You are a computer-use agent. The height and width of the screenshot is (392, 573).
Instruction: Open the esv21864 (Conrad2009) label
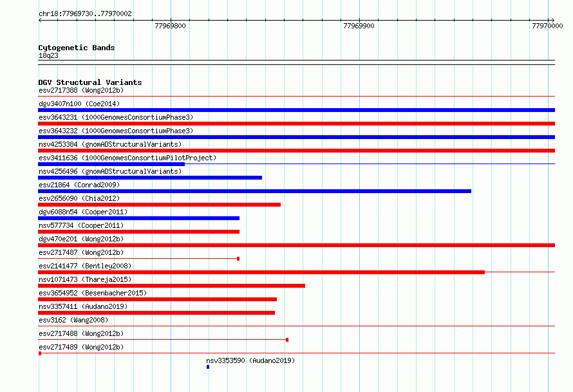pos(79,185)
